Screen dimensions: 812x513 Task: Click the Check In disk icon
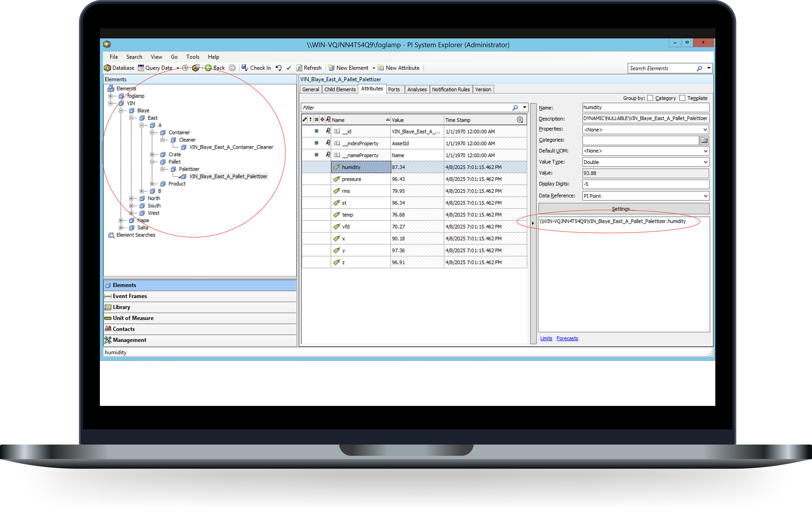[x=245, y=68]
